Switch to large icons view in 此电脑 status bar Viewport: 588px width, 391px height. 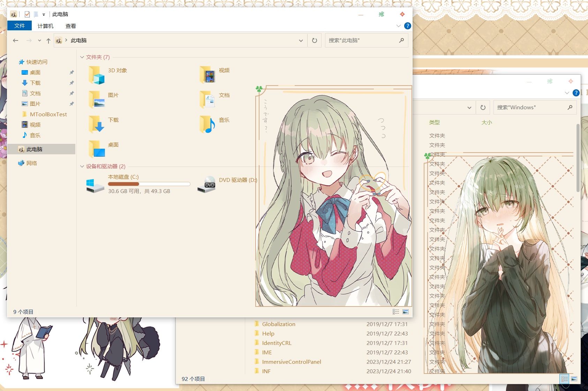(406, 312)
